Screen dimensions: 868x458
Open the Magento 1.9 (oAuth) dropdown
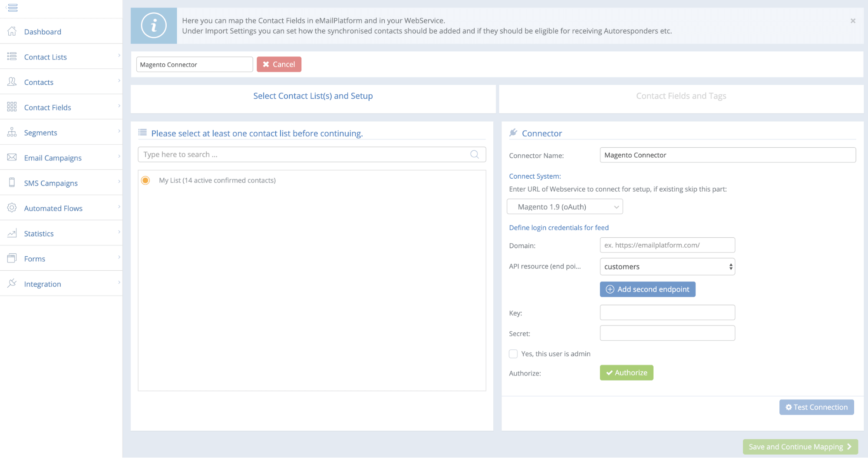point(565,207)
